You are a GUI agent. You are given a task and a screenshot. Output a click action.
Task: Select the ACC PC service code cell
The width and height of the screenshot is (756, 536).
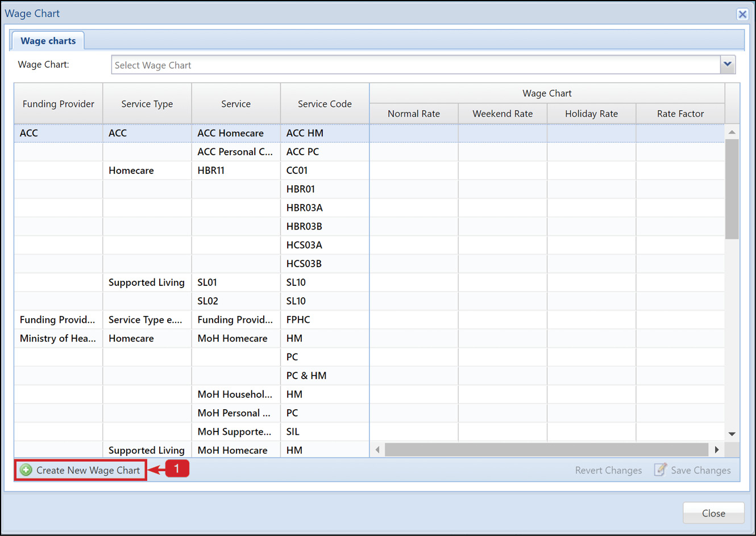coord(325,152)
